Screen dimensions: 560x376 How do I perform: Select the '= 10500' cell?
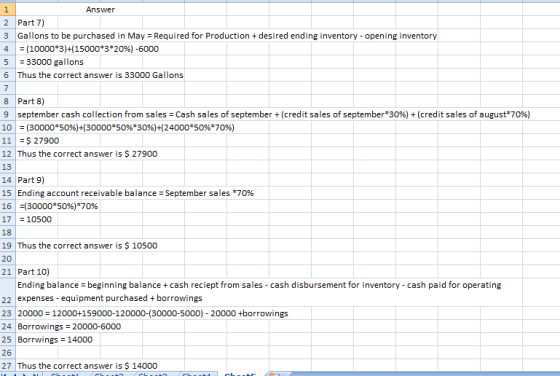(36, 220)
